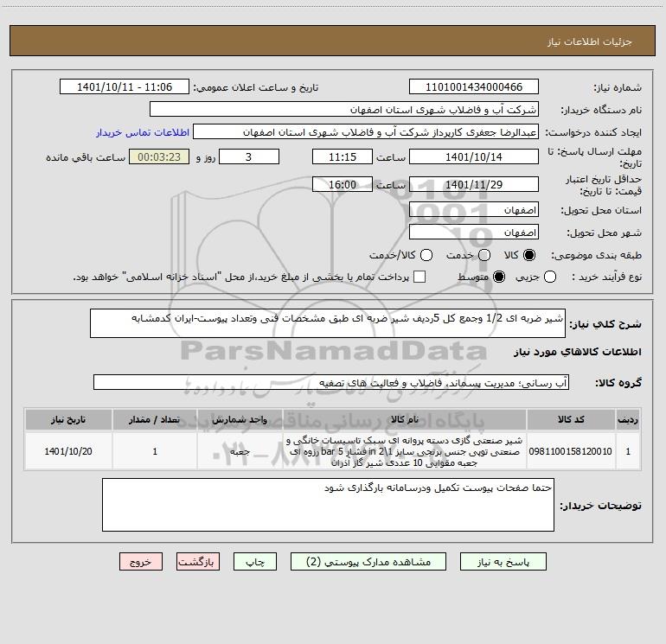Viewport: 666px width, 644px height.
Task: Click the شماره نیاز field 1101001434000466
Action: 474,87
